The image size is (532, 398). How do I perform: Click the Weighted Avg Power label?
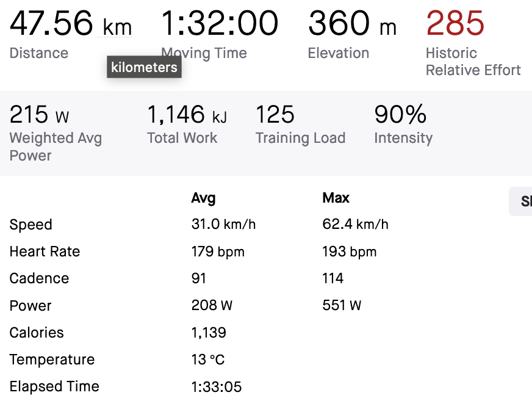(x=55, y=147)
